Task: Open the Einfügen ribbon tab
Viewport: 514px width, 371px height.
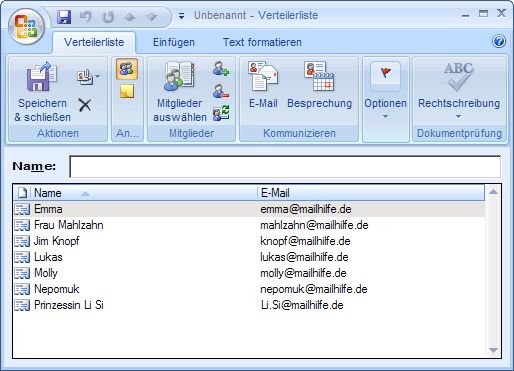Action: pyautogui.click(x=174, y=42)
